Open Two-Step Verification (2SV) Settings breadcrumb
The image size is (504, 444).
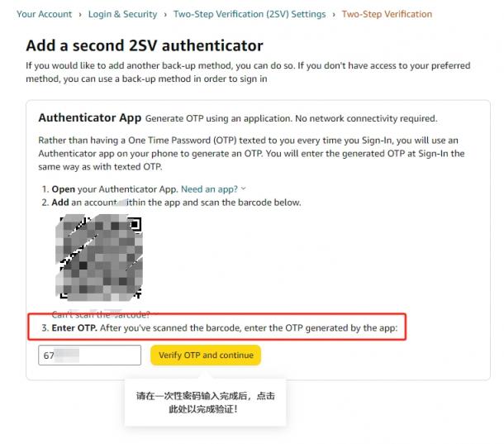[250, 14]
